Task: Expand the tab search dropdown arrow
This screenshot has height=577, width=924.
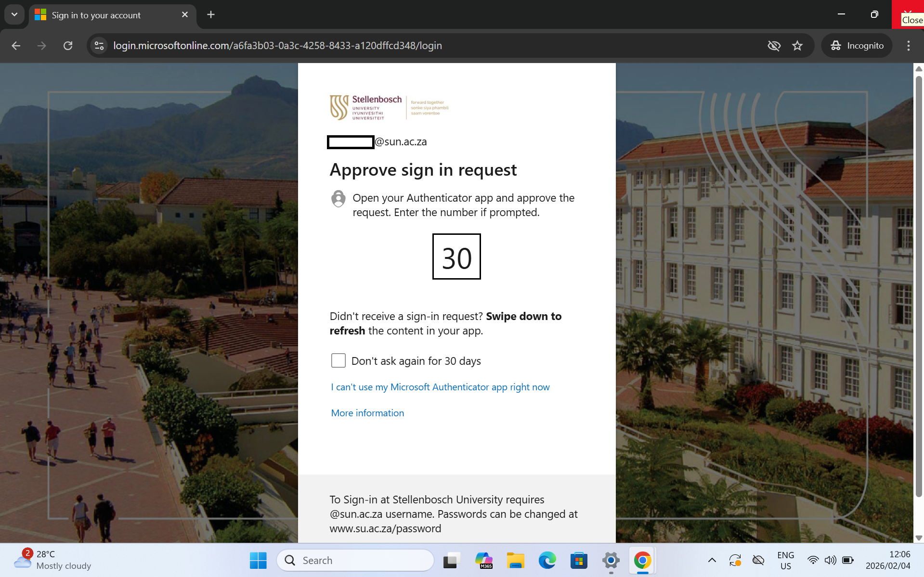Action: [14, 14]
